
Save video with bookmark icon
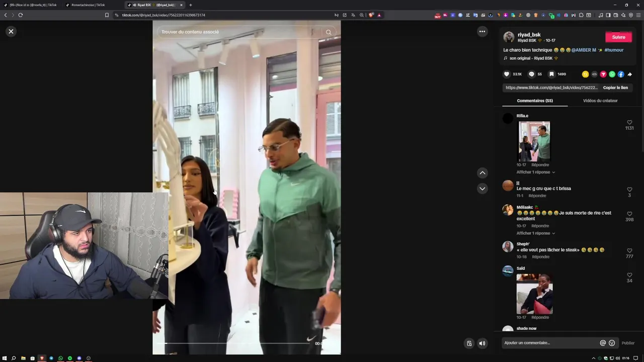point(551,74)
